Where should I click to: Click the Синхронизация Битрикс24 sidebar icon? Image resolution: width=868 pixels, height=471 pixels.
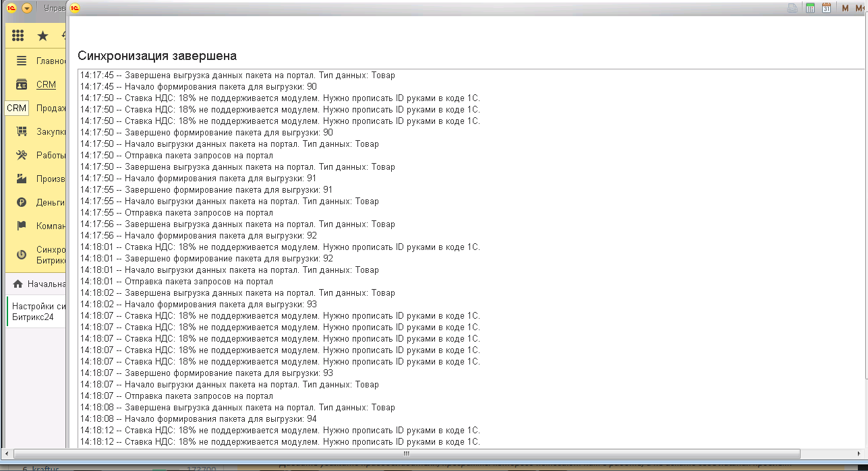coord(22,254)
